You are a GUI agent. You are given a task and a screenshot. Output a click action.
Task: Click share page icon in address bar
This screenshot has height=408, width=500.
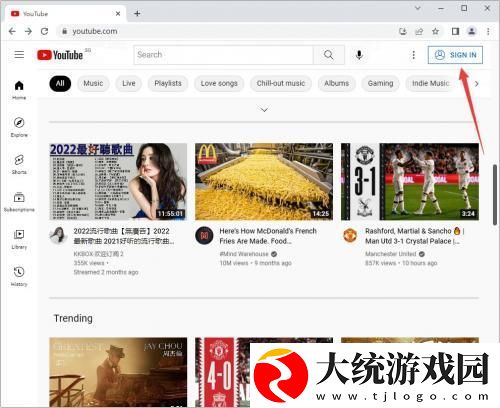(x=419, y=31)
